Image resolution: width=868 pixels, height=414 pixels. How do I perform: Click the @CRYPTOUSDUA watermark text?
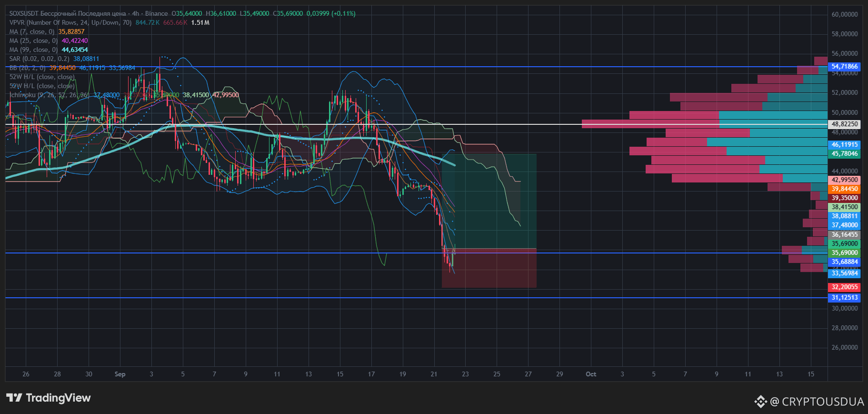817,402
